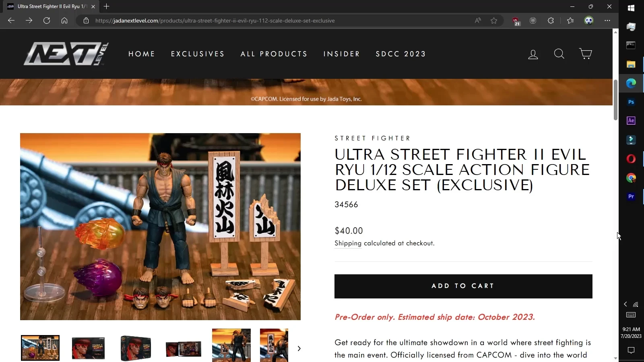Add page to favorites star icon
Image resolution: width=644 pixels, height=362 pixels.
pyautogui.click(x=494, y=21)
